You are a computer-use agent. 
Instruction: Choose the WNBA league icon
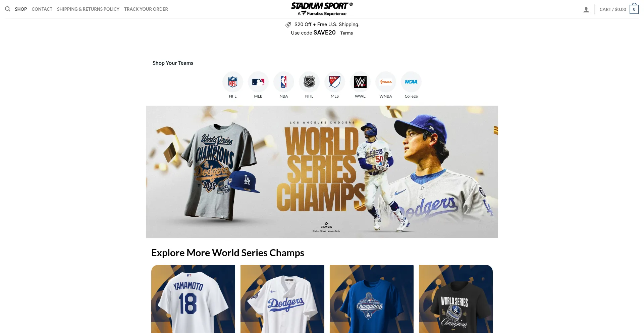pyautogui.click(x=386, y=82)
